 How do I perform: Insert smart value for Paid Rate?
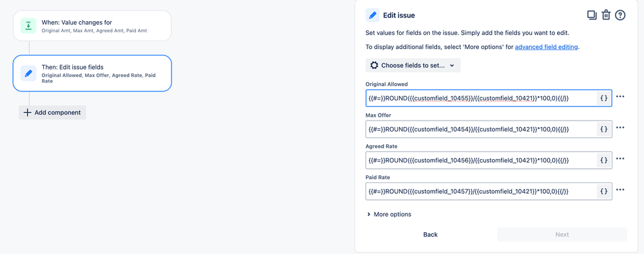(604, 191)
